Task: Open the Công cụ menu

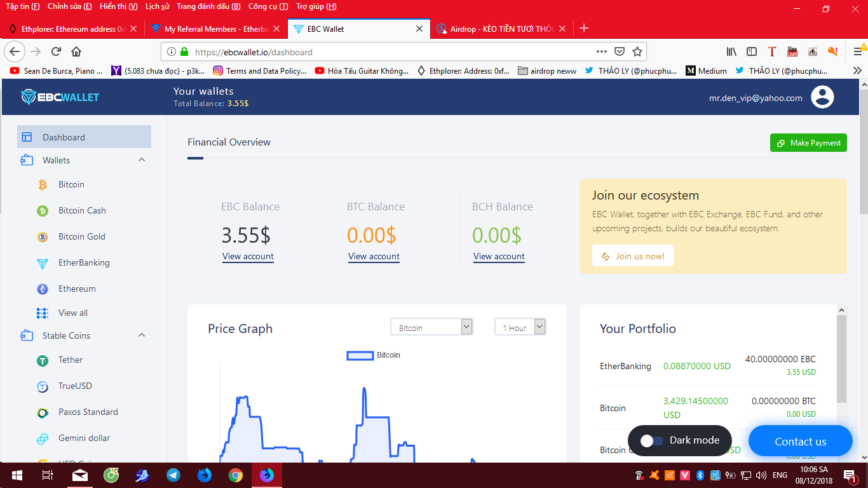Action: click(x=268, y=6)
